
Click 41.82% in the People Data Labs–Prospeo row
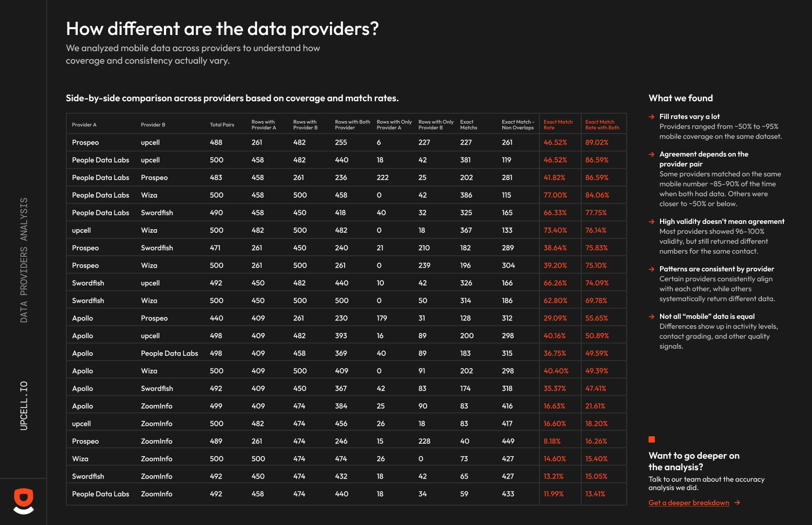(554, 177)
